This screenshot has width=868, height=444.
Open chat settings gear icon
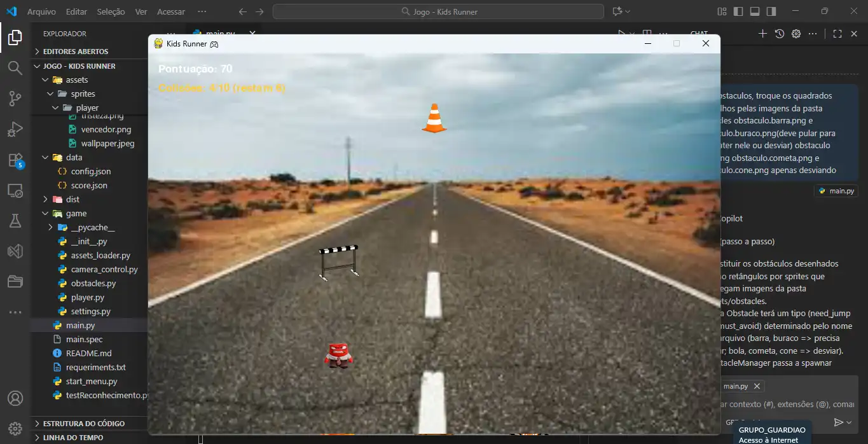pos(796,34)
